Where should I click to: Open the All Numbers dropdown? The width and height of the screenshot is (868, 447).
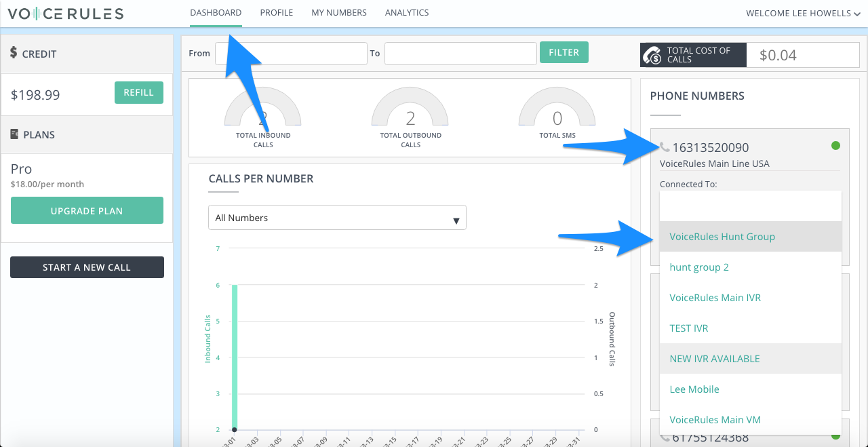tap(337, 217)
